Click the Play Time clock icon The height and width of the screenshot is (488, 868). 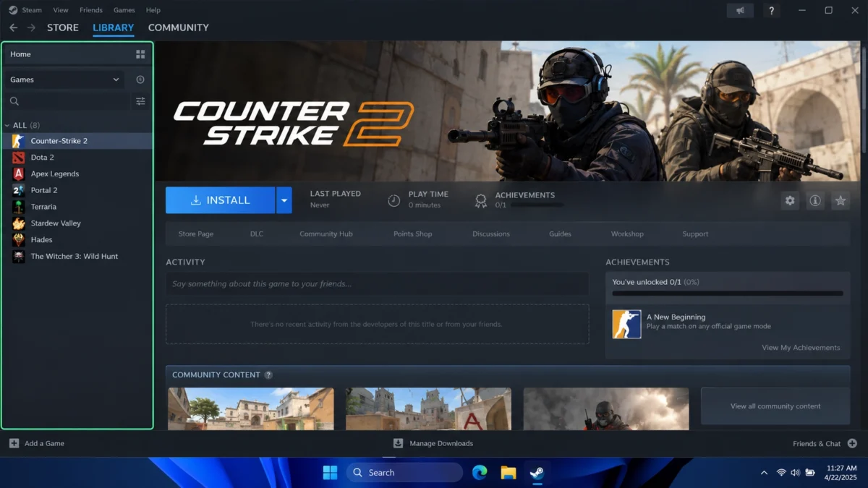tap(394, 200)
